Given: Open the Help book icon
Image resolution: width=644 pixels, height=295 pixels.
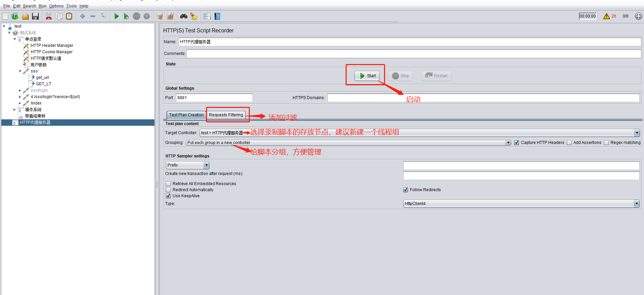Looking at the screenshot, I should click(217, 16).
